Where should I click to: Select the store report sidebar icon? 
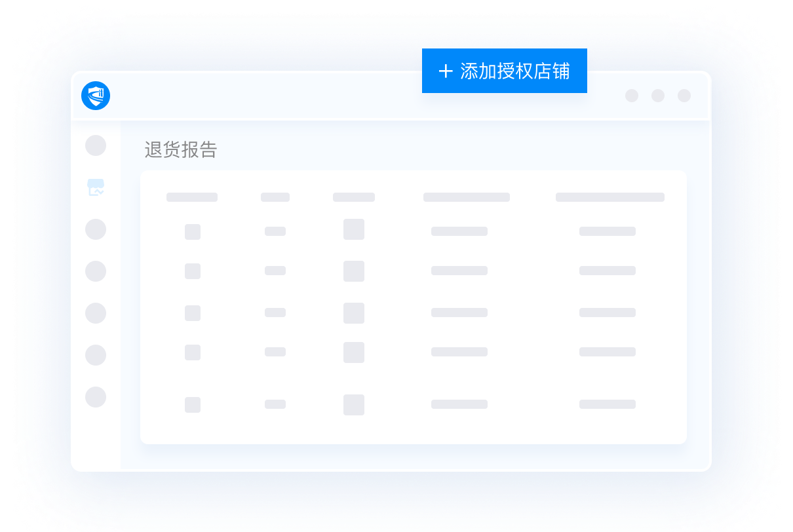click(x=96, y=187)
